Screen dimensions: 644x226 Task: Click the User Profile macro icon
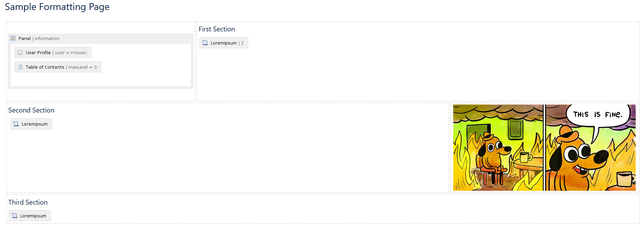(x=20, y=52)
